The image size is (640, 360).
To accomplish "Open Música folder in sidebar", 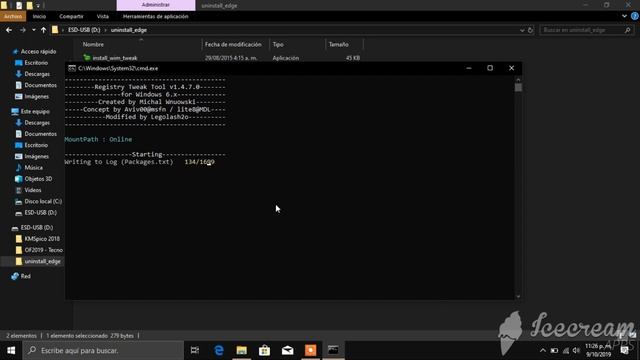I will pyautogui.click(x=33, y=168).
